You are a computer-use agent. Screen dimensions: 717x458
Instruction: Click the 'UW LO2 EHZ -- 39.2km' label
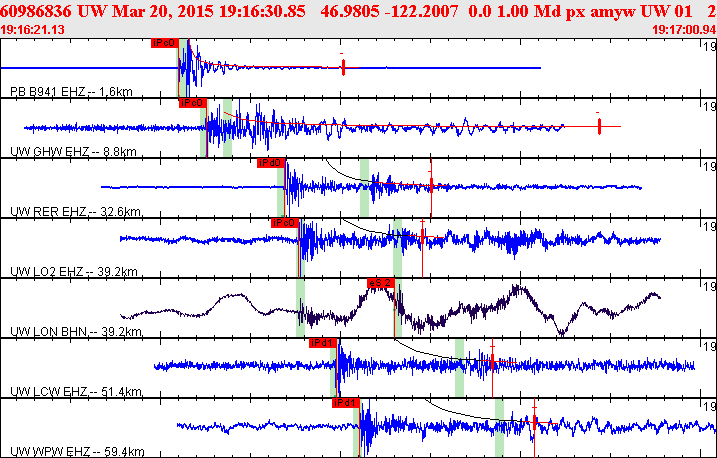click(74, 272)
